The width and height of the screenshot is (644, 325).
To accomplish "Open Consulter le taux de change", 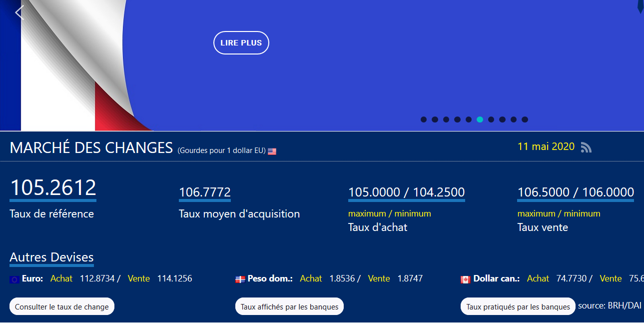I will click(62, 306).
